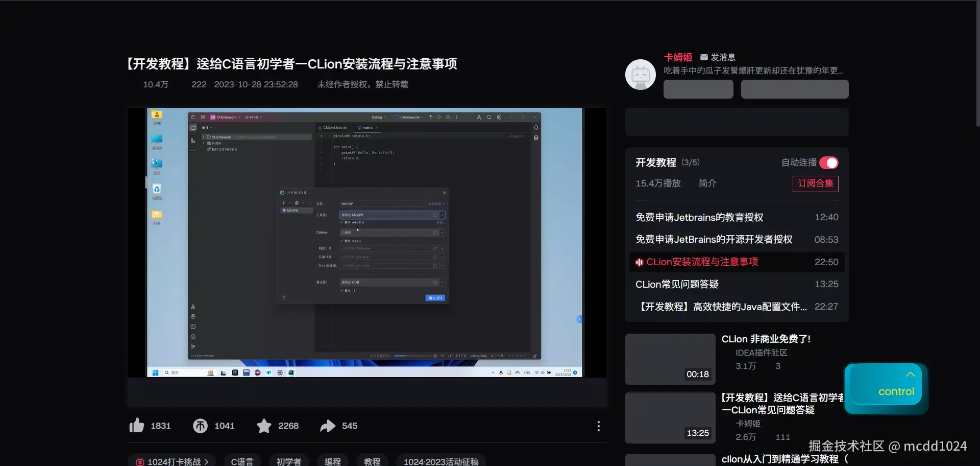Screen dimensions: 980x466
Task: Open the recommended video thumbnail marked 00:18
Action: (670, 359)
